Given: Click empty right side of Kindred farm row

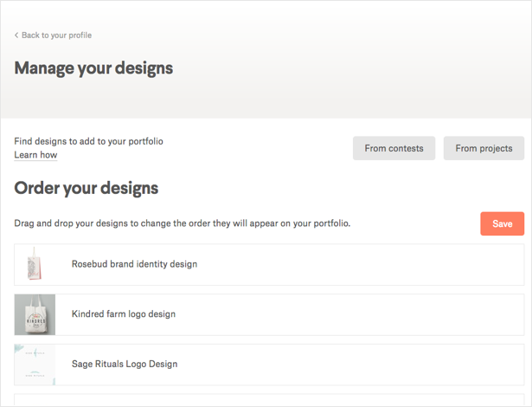Looking at the screenshot, I should click(389, 314).
